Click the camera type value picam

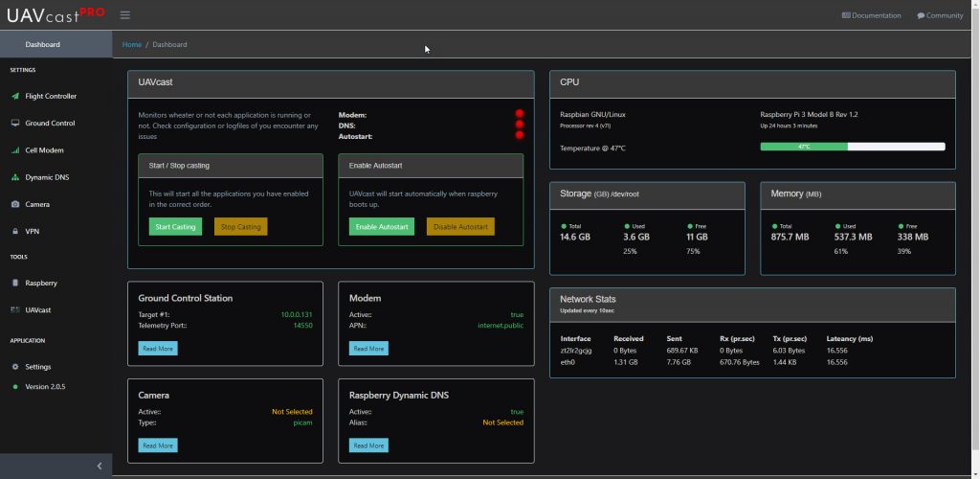(303, 422)
